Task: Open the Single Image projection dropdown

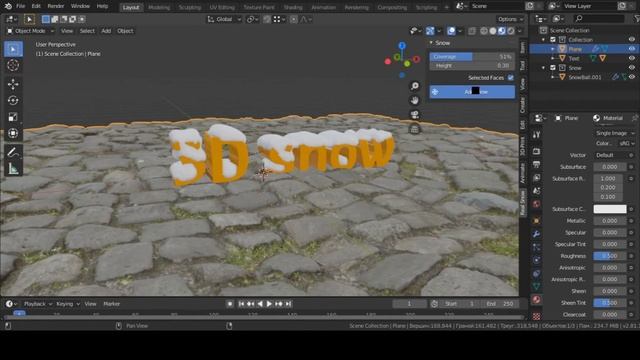Action: tap(615, 133)
